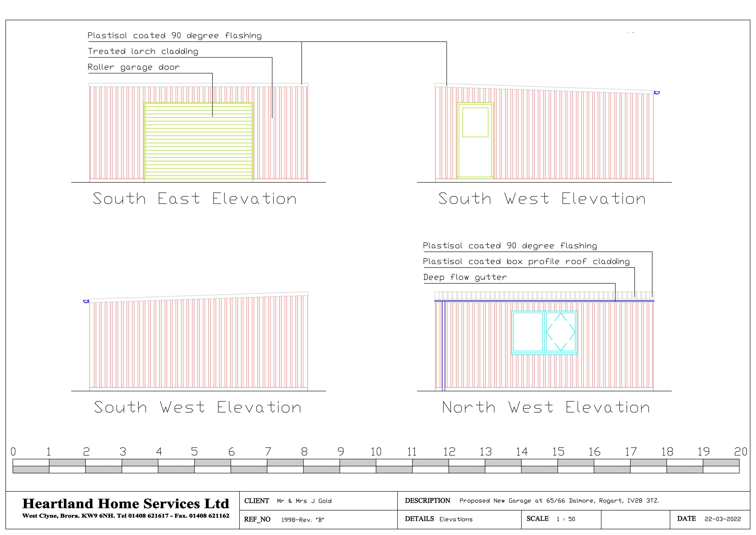Click reference number '1998-Rev. "B"'
The width and height of the screenshot is (756, 535).
pos(303,520)
